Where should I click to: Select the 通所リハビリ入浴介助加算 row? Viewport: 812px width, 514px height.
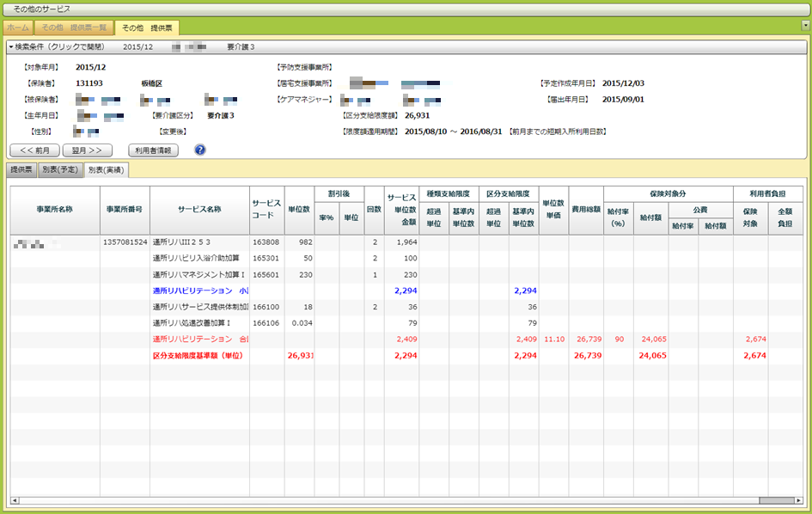click(x=198, y=258)
